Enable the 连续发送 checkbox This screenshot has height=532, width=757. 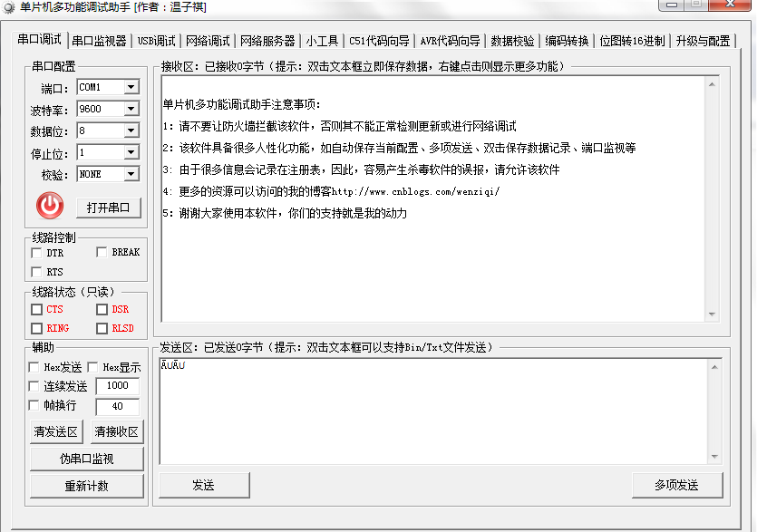(x=34, y=386)
